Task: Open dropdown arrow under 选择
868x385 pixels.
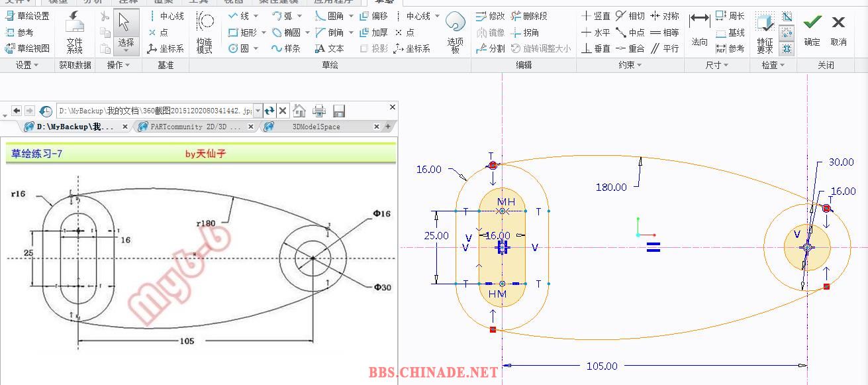Action: [126, 52]
